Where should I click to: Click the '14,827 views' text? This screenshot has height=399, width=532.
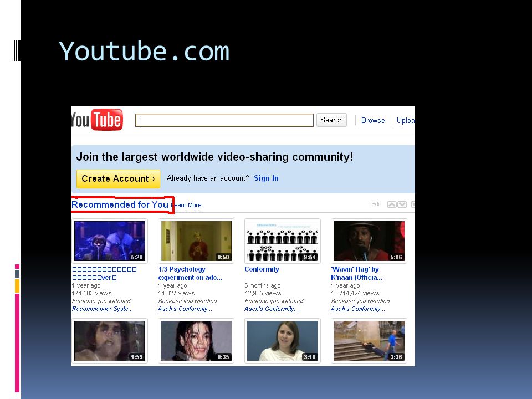(176, 293)
